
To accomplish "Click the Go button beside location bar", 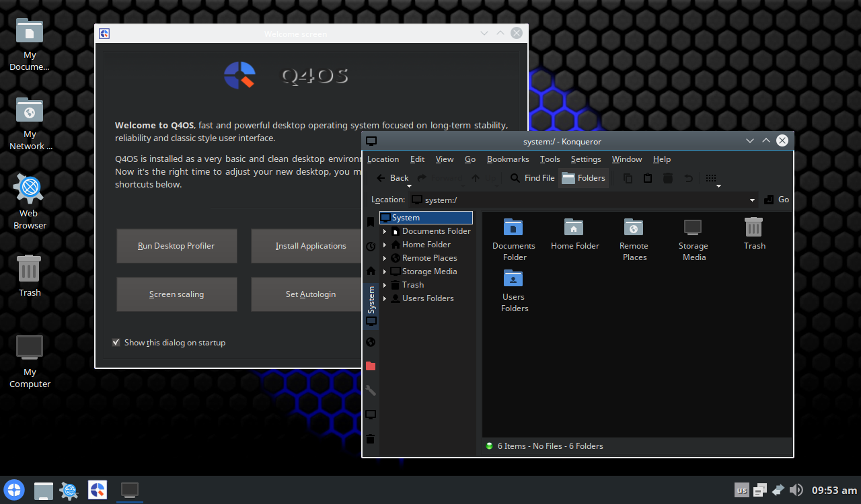I will pyautogui.click(x=777, y=200).
